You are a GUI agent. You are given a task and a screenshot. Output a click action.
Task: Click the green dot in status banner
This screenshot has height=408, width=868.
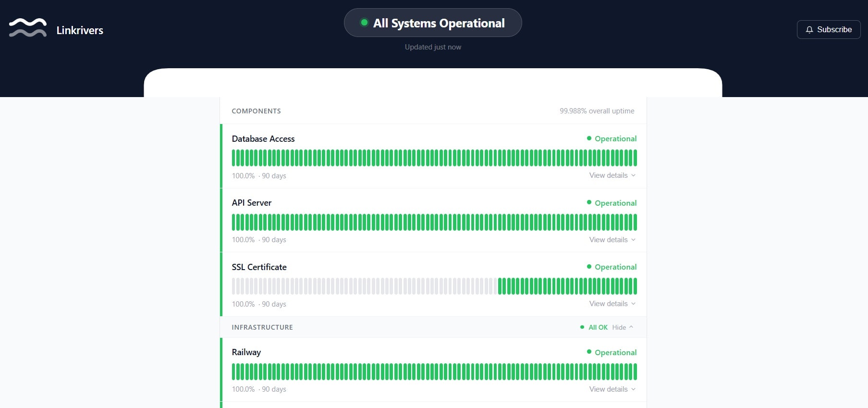[x=364, y=23]
